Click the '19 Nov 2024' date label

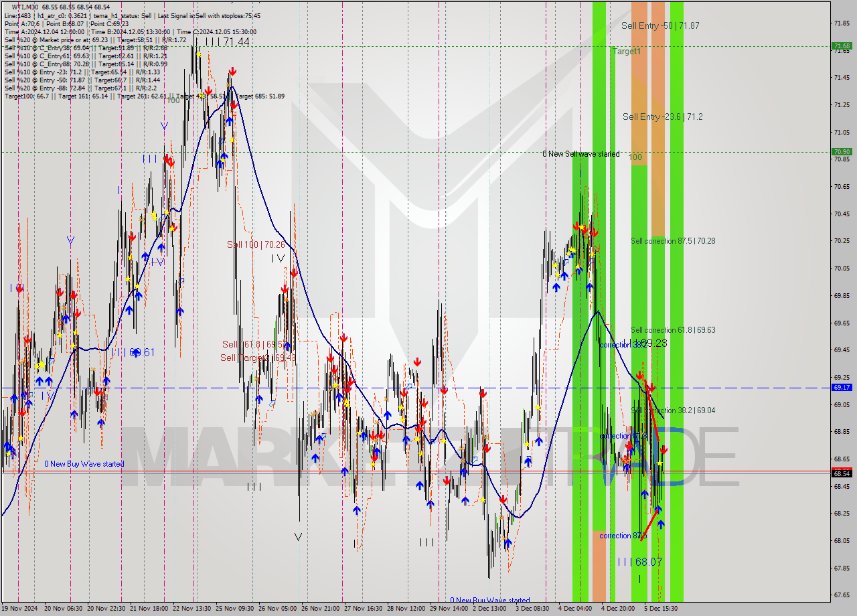click(21, 609)
